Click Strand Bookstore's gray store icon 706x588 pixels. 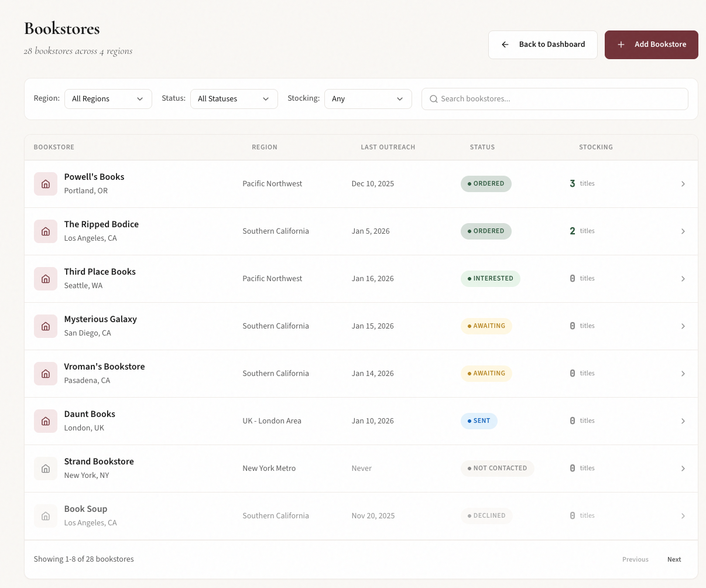pyautogui.click(x=46, y=469)
